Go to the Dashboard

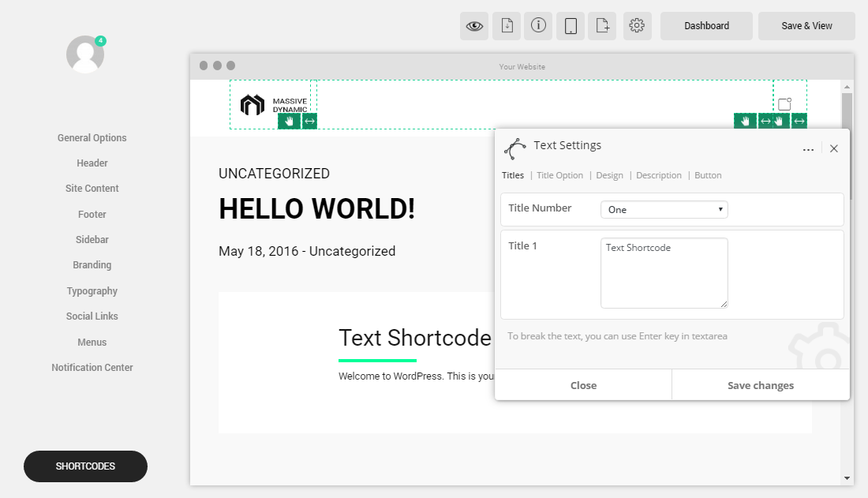[705, 25]
